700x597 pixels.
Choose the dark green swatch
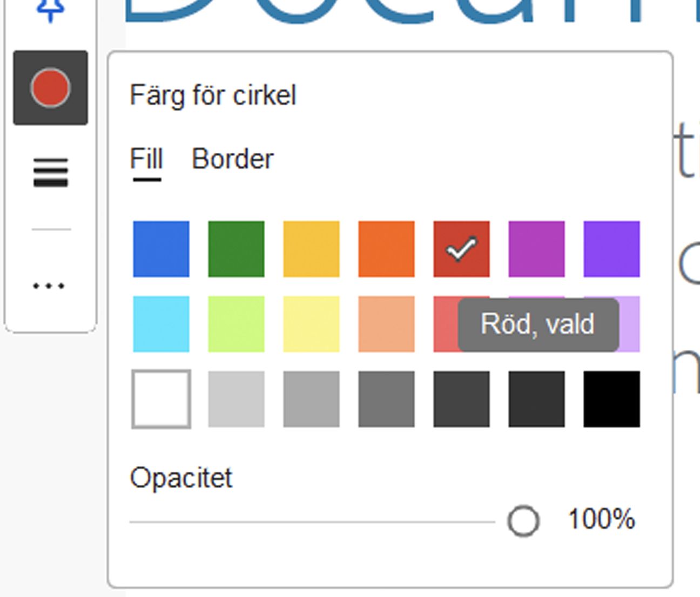[236, 249]
